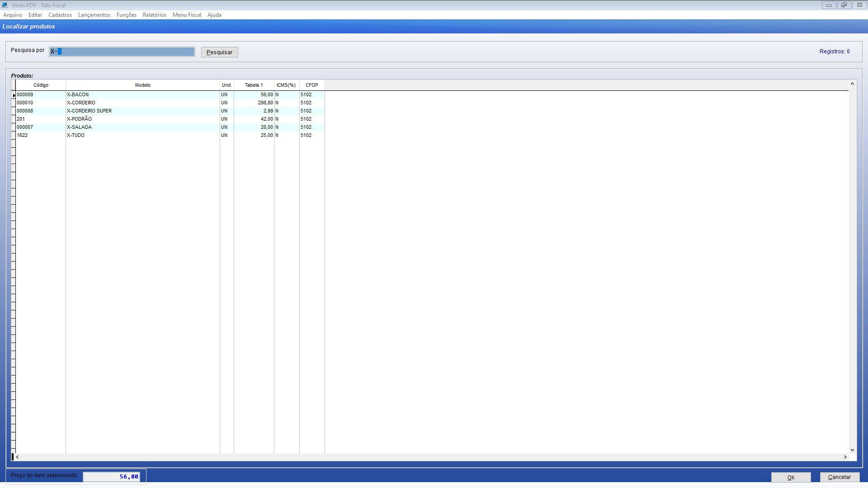Select the X-BACON row indicator arrow
Viewport: 868px width, 488px height.
coord(14,95)
